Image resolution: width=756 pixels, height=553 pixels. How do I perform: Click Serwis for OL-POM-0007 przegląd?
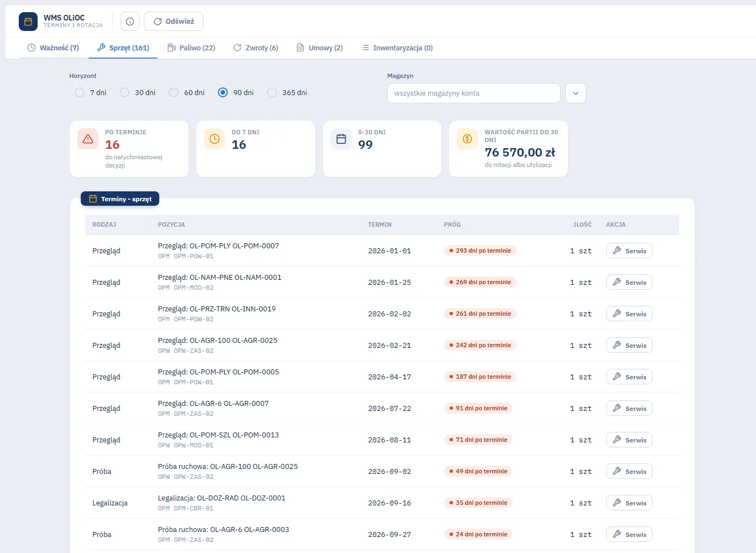(x=629, y=251)
